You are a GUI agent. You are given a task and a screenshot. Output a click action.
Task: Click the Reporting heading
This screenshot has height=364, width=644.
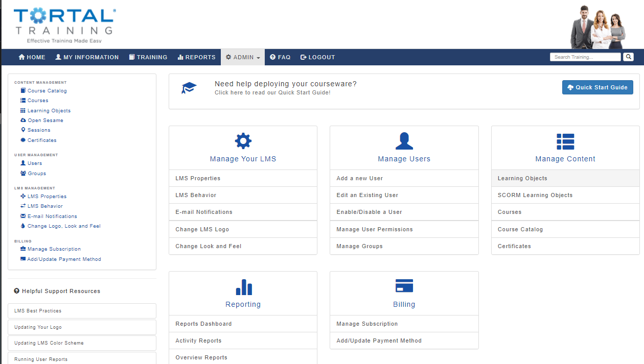243,304
